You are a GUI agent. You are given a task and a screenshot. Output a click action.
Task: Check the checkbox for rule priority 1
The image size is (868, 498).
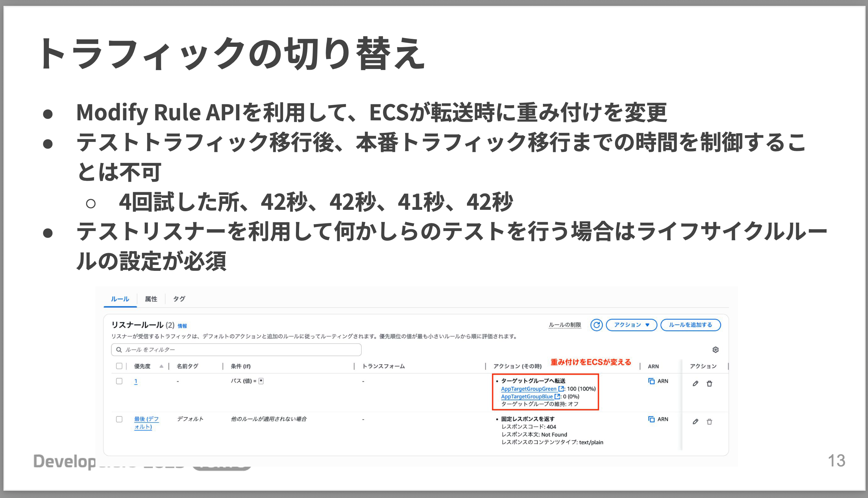[x=119, y=381]
